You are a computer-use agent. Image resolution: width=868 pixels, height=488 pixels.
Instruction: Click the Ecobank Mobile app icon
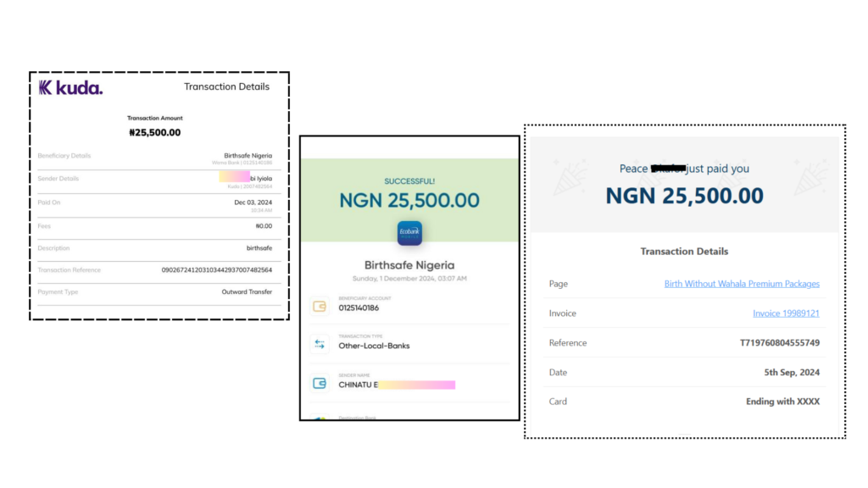409,233
